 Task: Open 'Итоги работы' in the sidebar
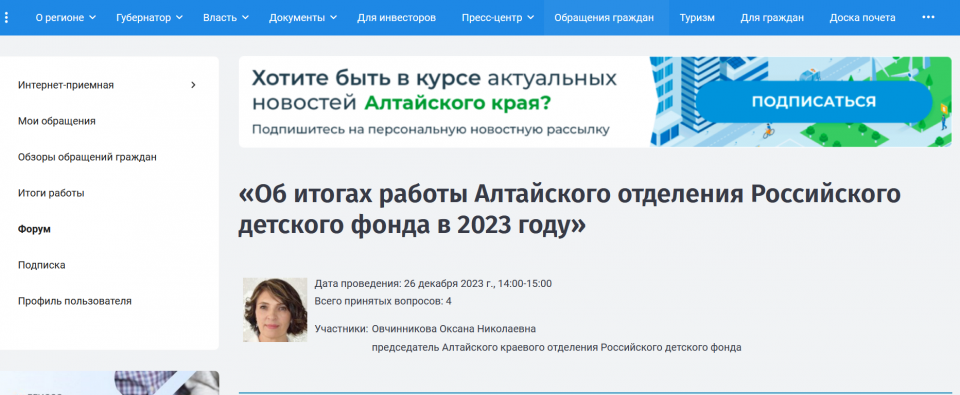(51, 194)
